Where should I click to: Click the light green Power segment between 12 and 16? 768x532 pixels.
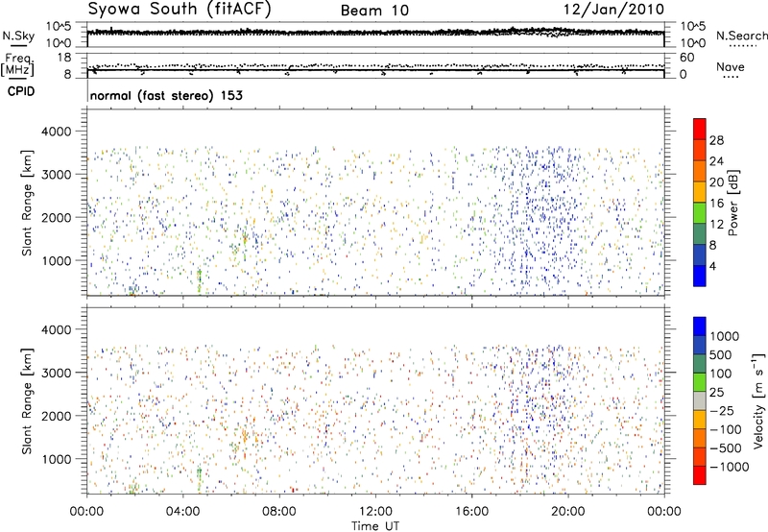tap(700, 212)
